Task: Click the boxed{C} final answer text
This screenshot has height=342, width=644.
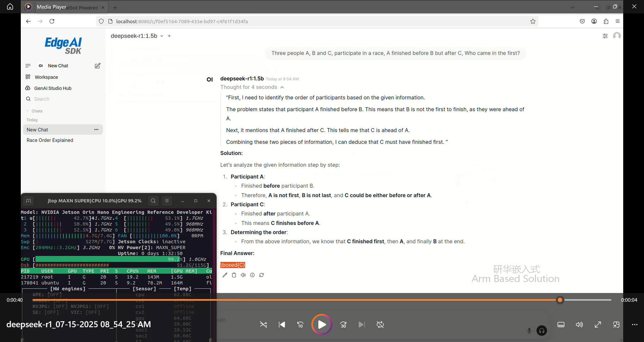Action: point(233,265)
